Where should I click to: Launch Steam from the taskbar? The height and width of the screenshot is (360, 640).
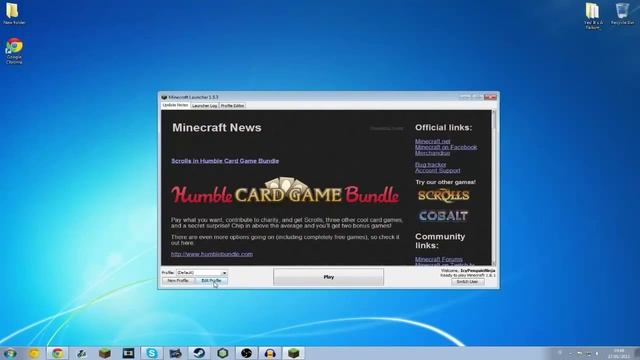[x=199, y=353]
